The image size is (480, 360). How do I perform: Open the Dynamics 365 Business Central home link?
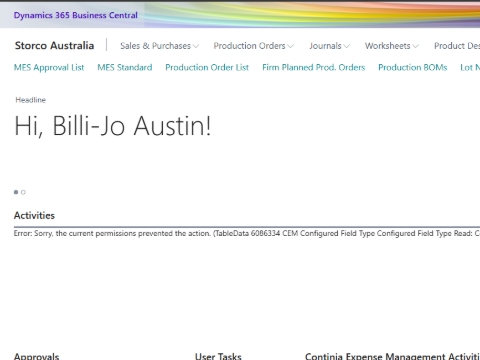point(76,15)
